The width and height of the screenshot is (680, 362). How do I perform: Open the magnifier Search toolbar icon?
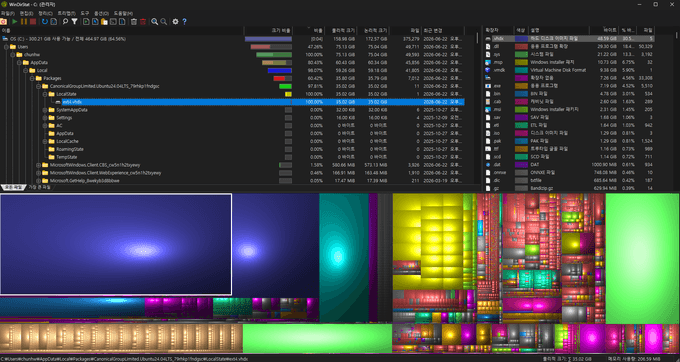pos(65,21)
